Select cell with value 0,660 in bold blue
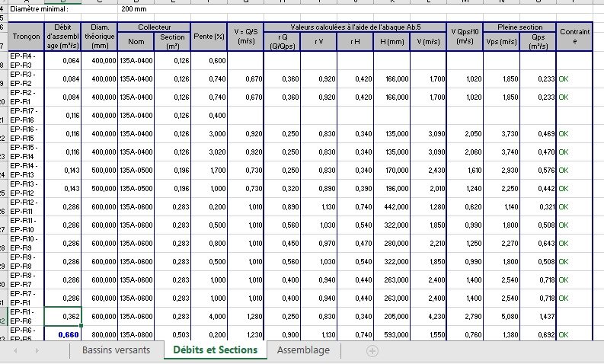 [x=62, y=334]
